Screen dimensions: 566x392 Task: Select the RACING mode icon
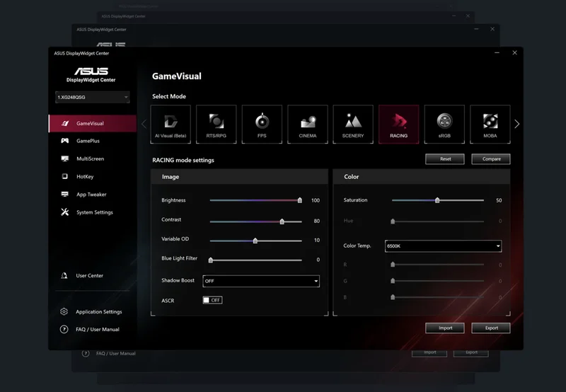pos(399,124)
